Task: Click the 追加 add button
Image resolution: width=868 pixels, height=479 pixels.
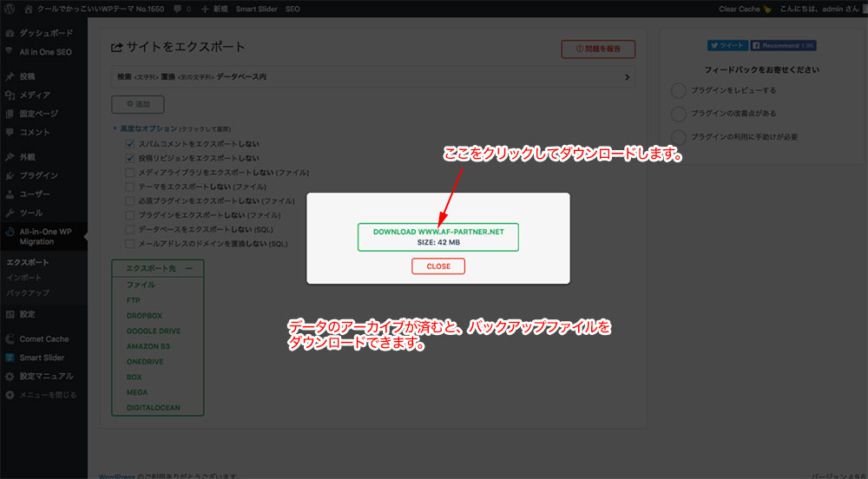Action: point(138,104)
